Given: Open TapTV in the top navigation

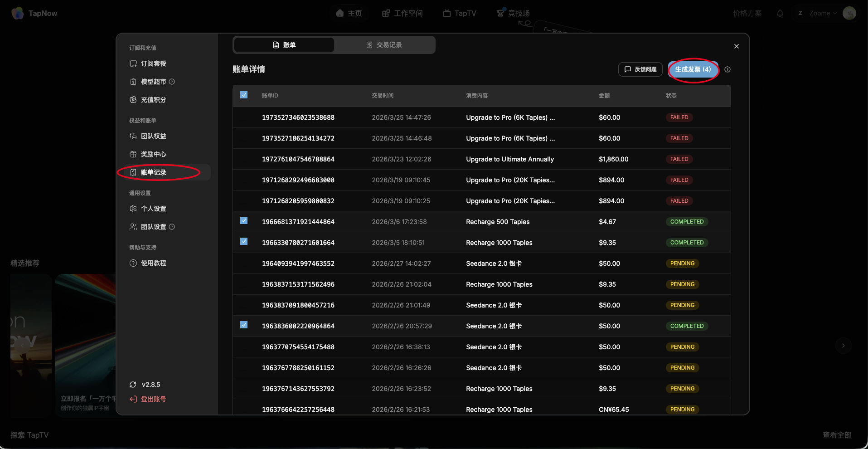Looking at the screenshot, I should [459, 13].
